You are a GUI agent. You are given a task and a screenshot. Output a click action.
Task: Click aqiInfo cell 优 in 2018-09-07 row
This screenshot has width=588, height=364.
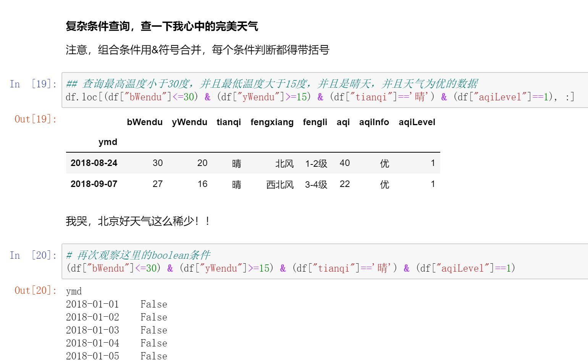click(x=384, y=184)
